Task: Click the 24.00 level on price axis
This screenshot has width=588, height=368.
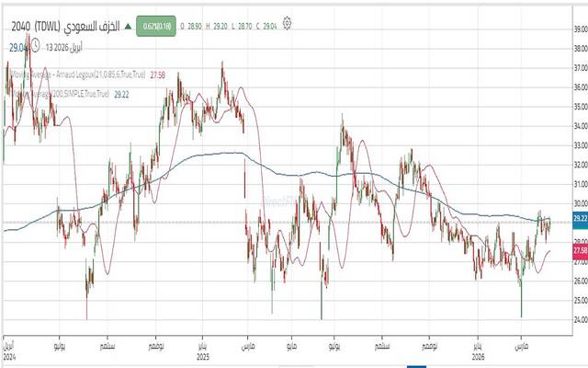Action: click(x=579, y=320)
